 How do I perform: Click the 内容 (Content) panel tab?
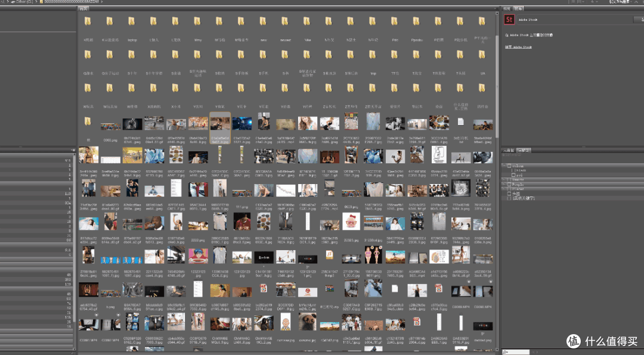coord(83,8)
